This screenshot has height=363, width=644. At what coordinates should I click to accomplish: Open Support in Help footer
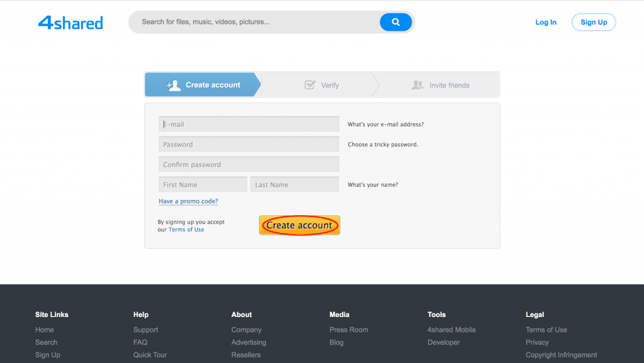pos(145,330)
